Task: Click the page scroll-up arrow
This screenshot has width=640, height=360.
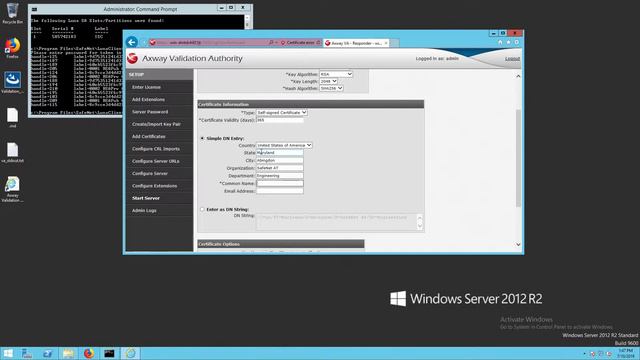Action: pos(518,76)
